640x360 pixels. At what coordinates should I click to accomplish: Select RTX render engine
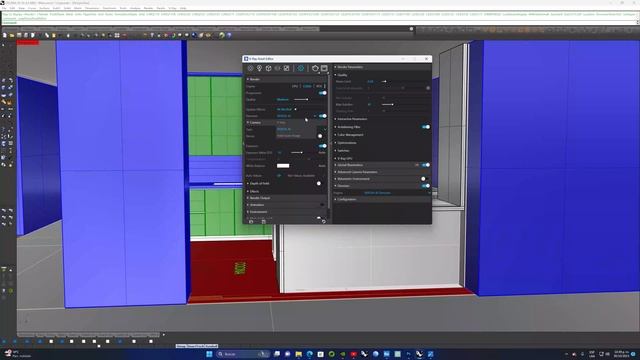point(319,86)
